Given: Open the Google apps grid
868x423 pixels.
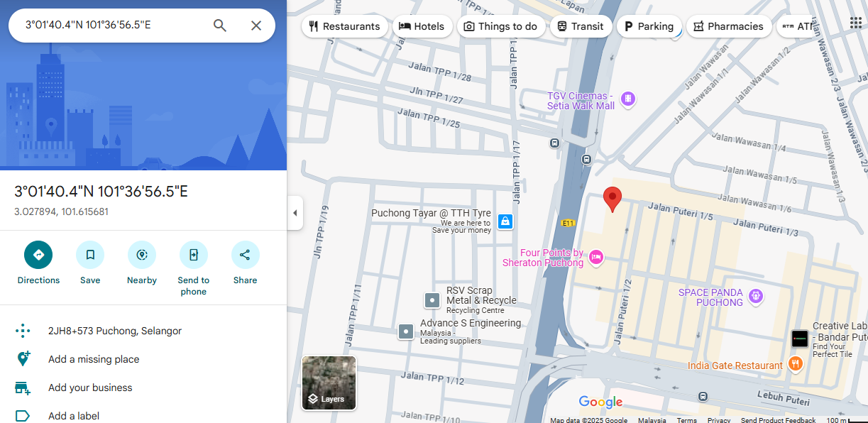Looking at the screenshot, I should coord(856,23).
